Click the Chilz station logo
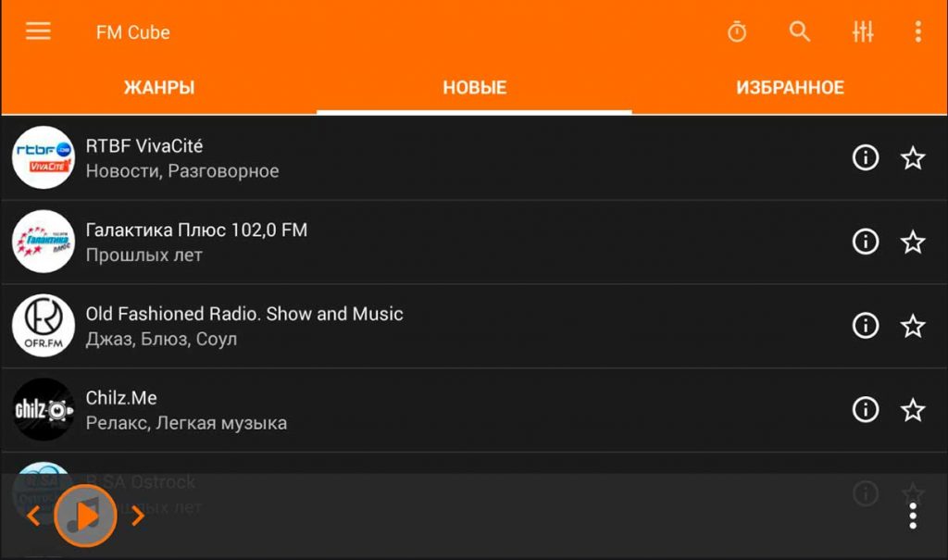The image size is (948, 560). pyautogui.click(x=43, y=410)
